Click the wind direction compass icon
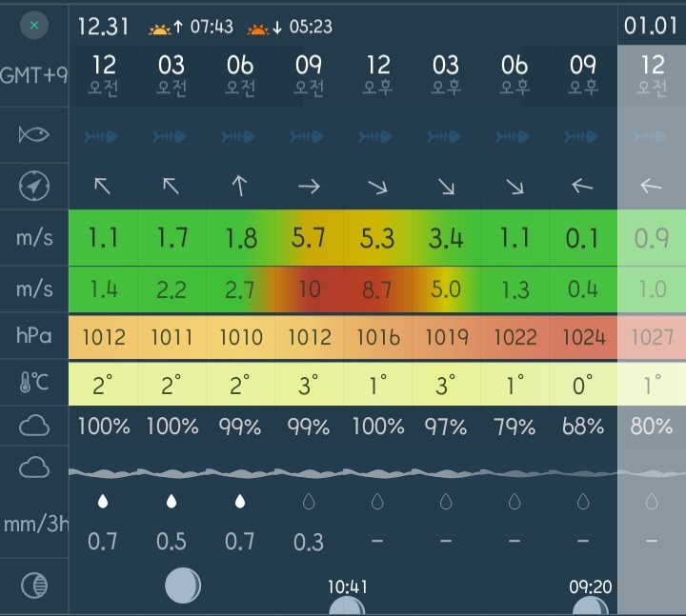This screenshot has width=686, height=616. [x=34, y=186]
